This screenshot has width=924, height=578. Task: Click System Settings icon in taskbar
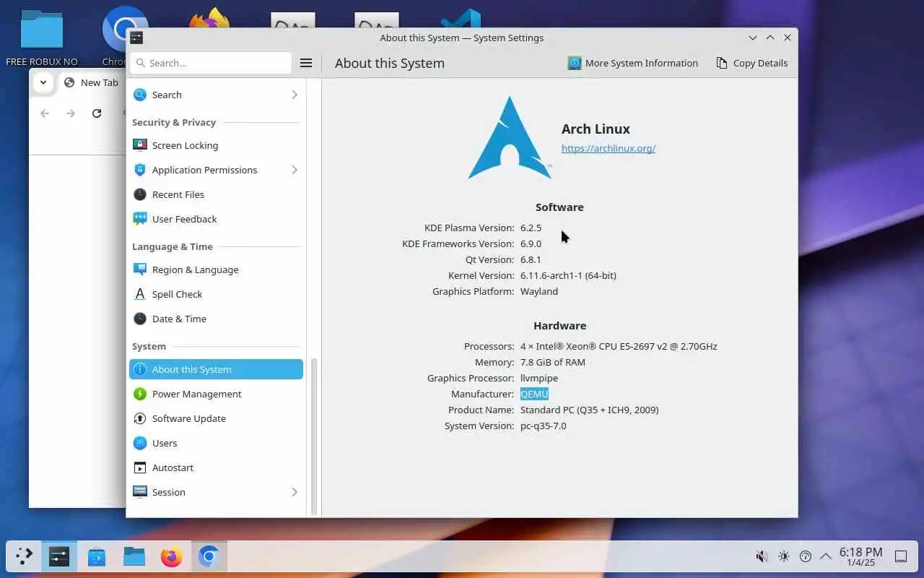point(59,556)
